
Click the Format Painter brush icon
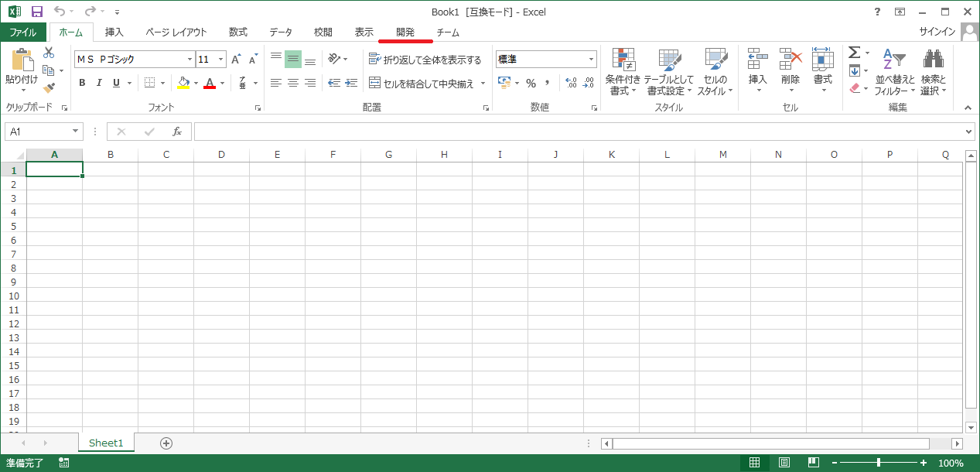click(x=49, y=88)
